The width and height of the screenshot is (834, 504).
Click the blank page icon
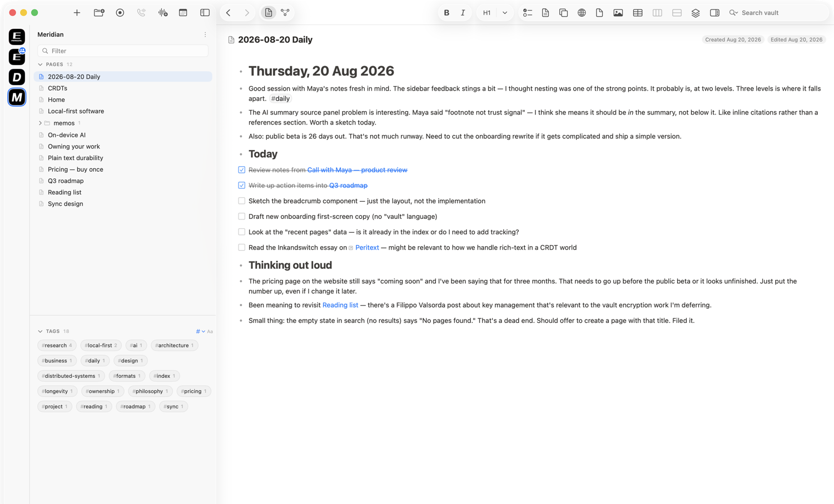tap(599, 13)
